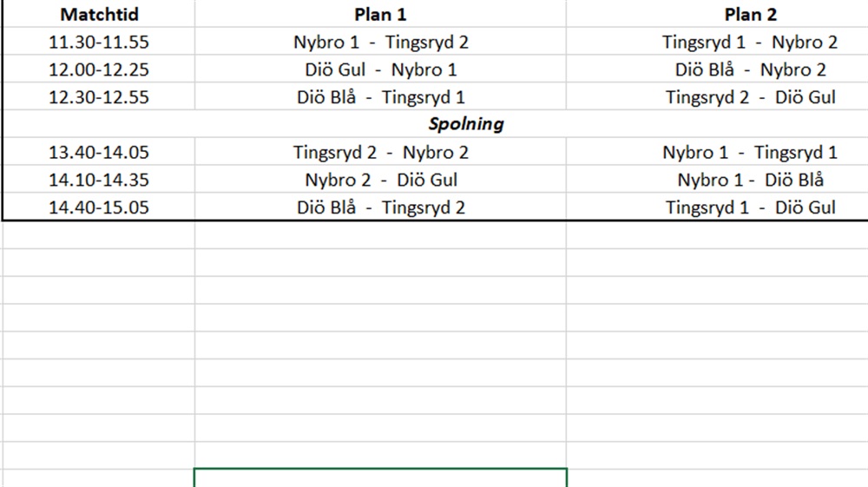Select the 14.10-14.35 time cell
868x487 pixels.
click(x=99, y=181)
